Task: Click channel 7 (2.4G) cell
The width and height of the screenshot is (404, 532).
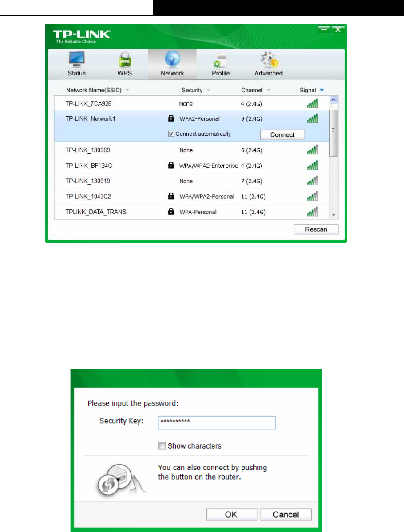Action: [x=252, y=181]
